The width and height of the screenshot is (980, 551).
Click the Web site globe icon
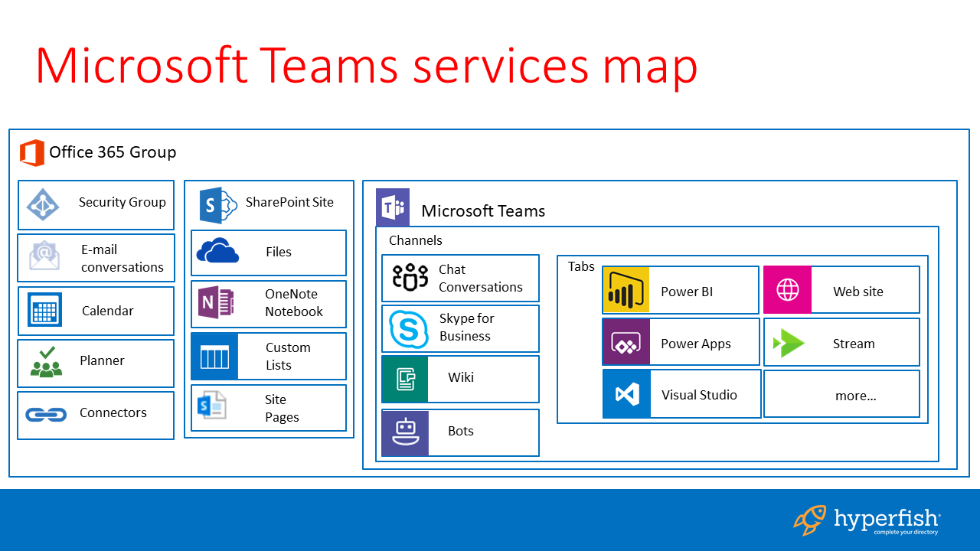point(788,290)
